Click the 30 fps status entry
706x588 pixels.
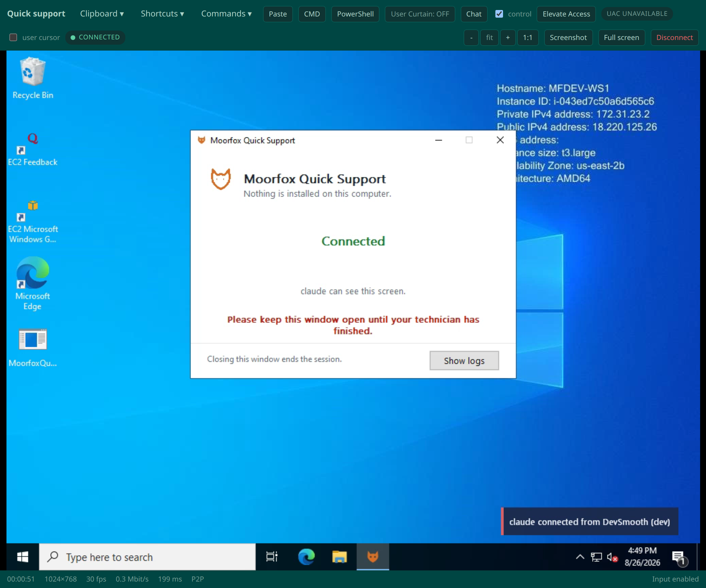[96, 579]
